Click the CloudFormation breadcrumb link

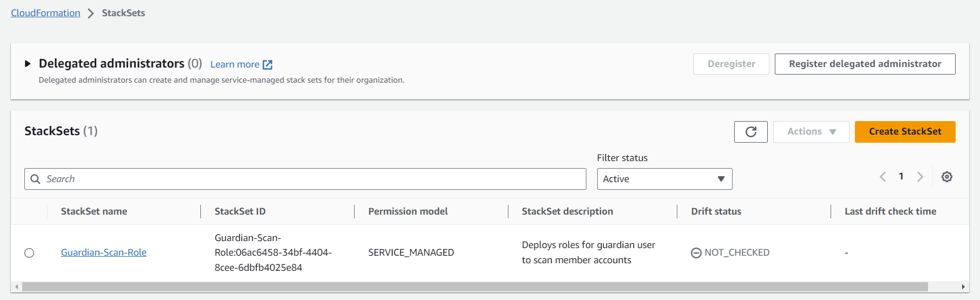(45, 13)
